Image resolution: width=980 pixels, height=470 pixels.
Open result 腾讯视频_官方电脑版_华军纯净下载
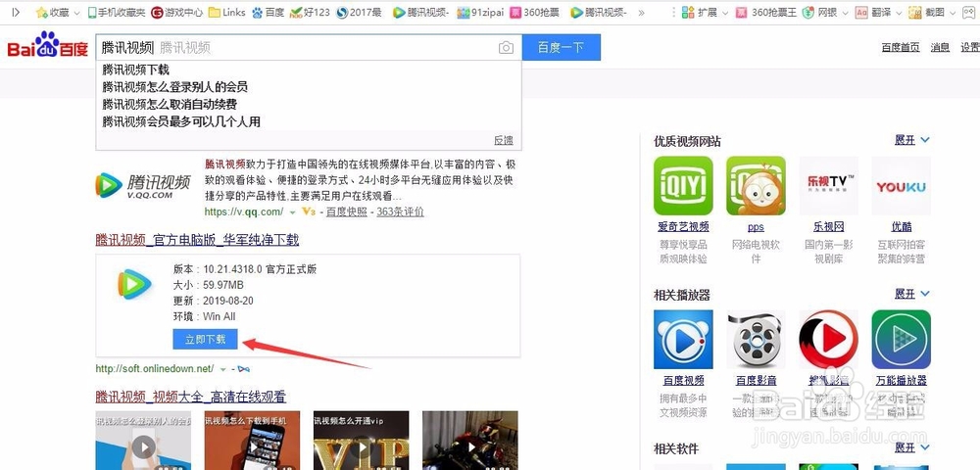(197, 240)
